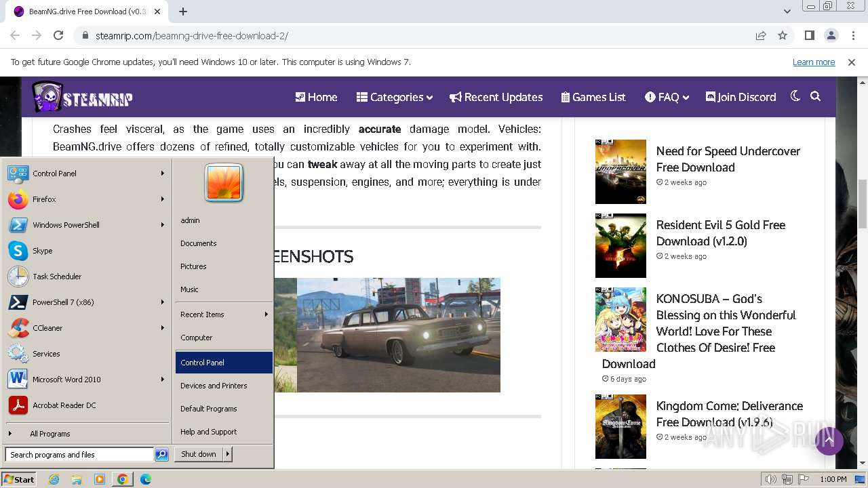Click the Windows Start button

click(x=19, y=479)
